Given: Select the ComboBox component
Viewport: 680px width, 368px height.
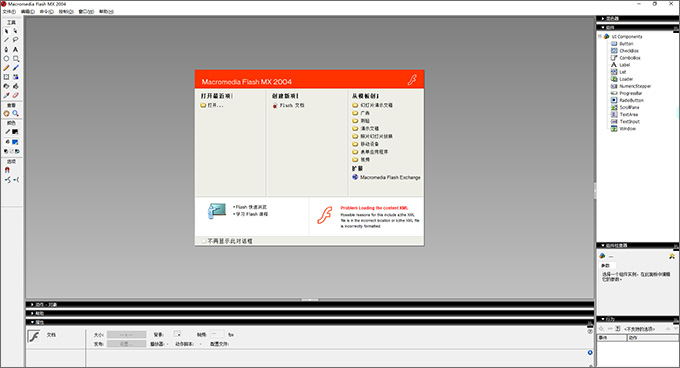Looking at the screenshot, I should [x=626, y=58].
